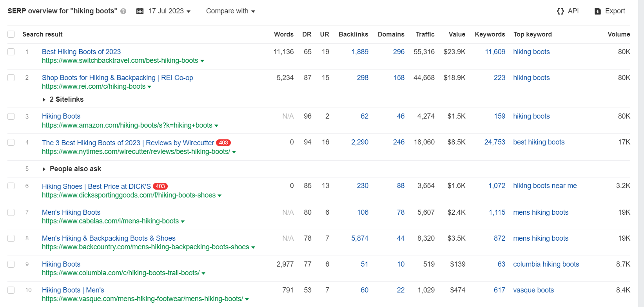Screen dimensions: 644x307
Task: Click the Traffic column header
Action: 425,34
